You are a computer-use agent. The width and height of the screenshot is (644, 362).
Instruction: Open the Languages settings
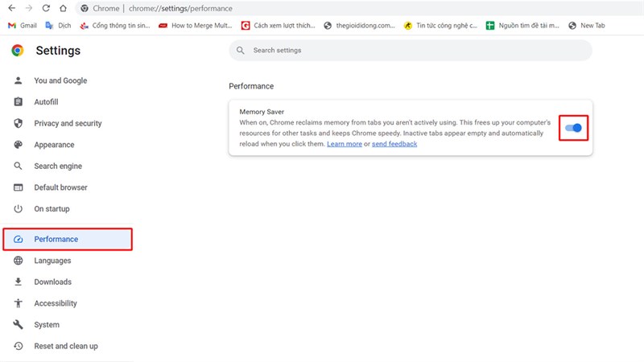pos(52,260)
